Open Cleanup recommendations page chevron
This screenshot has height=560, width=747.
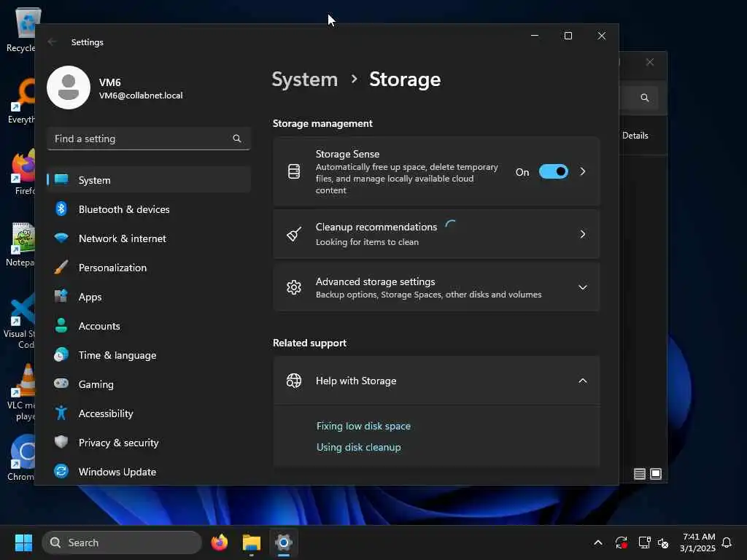[583, 234]
